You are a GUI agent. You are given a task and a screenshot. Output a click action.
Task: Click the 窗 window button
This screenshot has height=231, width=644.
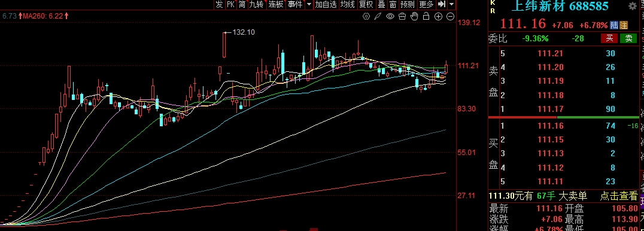coord(393,5)
